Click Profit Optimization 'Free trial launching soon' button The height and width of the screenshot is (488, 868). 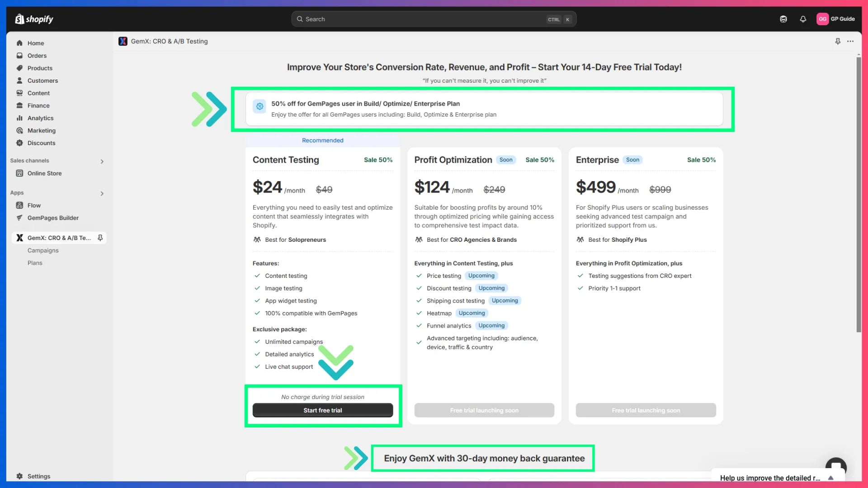click(484, 410)
